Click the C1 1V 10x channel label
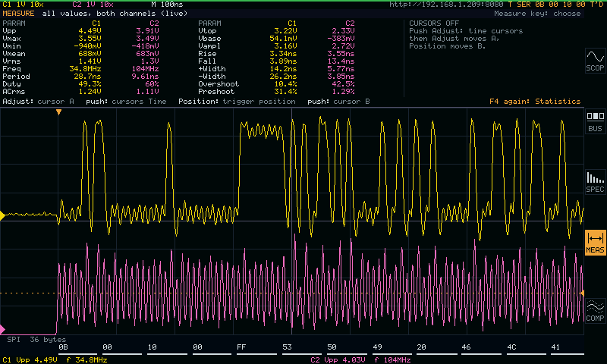The height and width of the screenshot is (364, 607). (x=23, y=5)
